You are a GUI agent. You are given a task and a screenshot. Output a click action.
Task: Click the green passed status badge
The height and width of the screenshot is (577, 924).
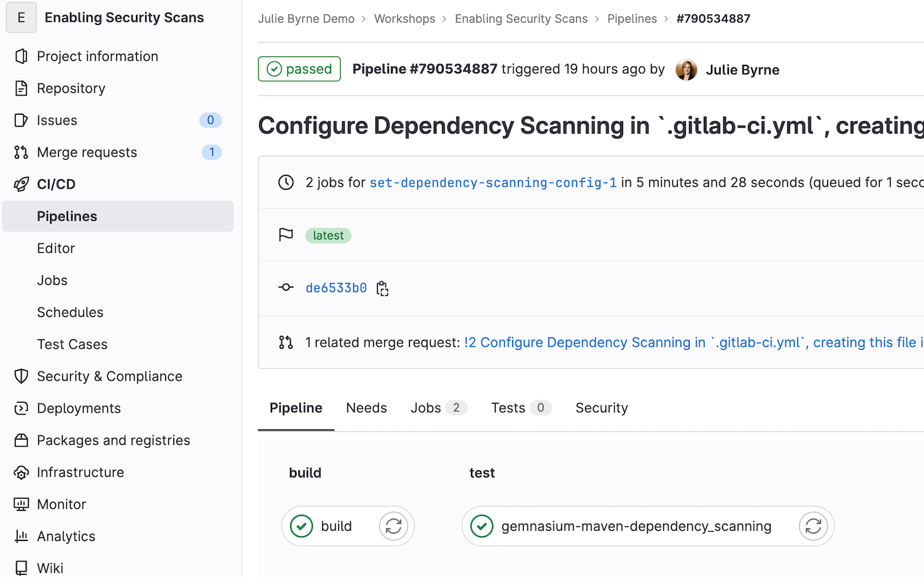(x=299, y=69)
